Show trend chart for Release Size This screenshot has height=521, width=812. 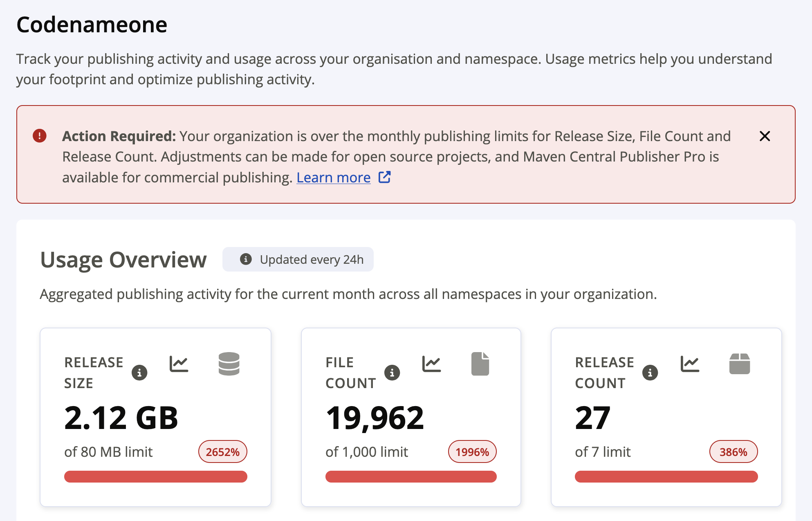(x=179, y=364)
